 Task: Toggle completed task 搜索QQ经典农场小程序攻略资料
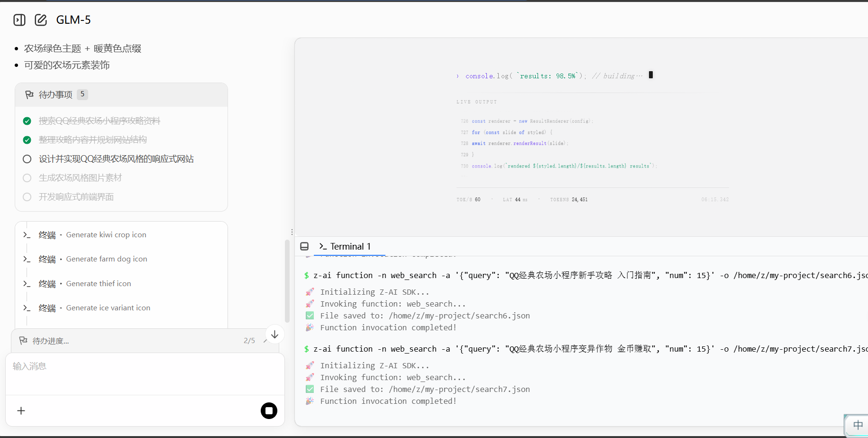point(27,121)
